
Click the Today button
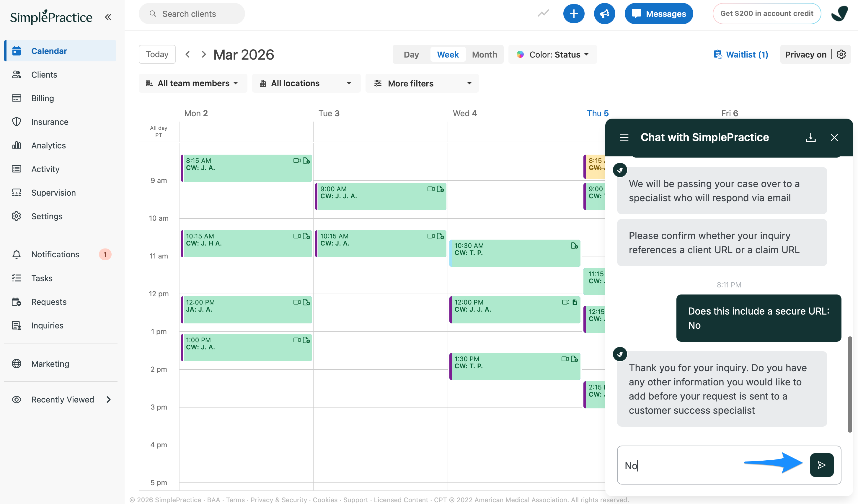157,55
